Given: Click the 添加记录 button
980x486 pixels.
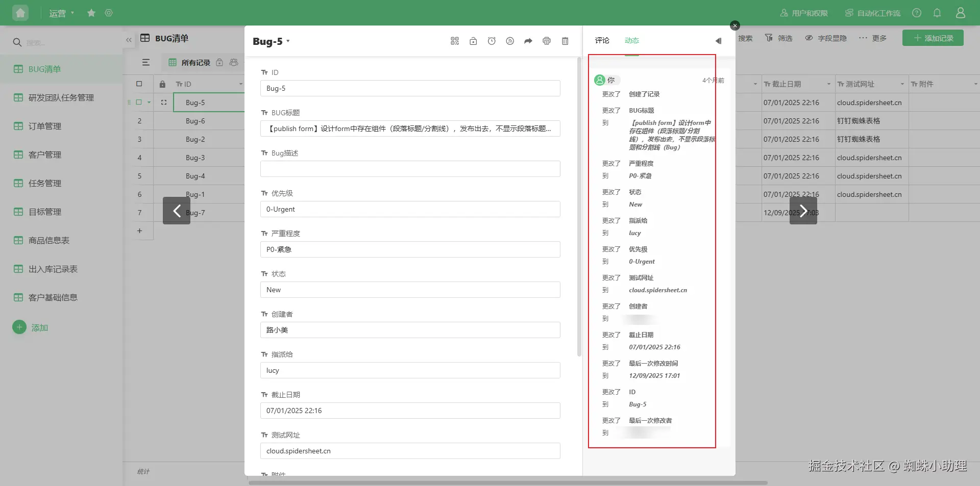Looking at the screenshot, I should click(933, 38).
